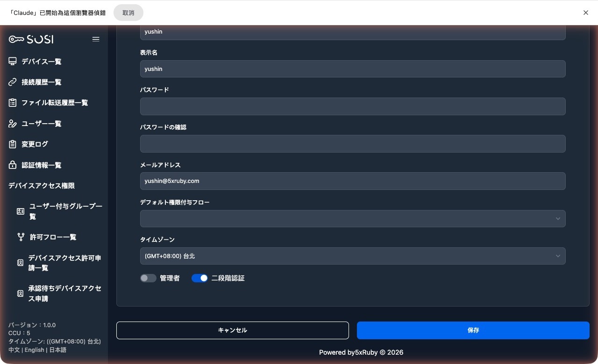This screenshot has height=364, width=598.
Task: Click the 保存 button
Action: 473,330
